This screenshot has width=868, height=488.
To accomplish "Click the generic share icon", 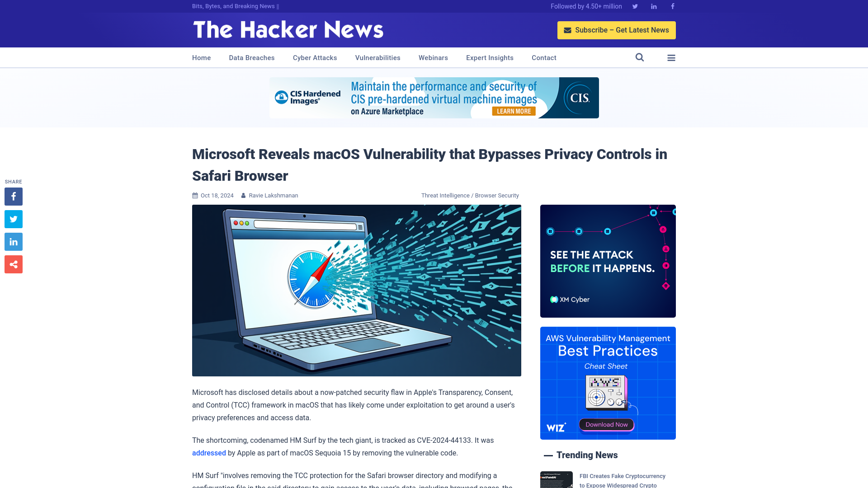I will pos(13,264).
